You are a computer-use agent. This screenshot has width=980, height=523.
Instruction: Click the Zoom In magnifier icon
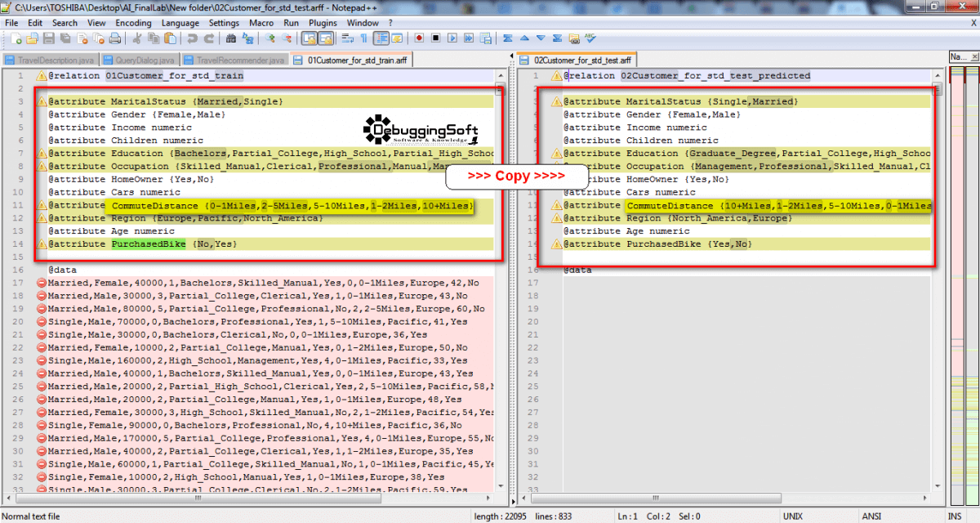click(x=268, y=38)
